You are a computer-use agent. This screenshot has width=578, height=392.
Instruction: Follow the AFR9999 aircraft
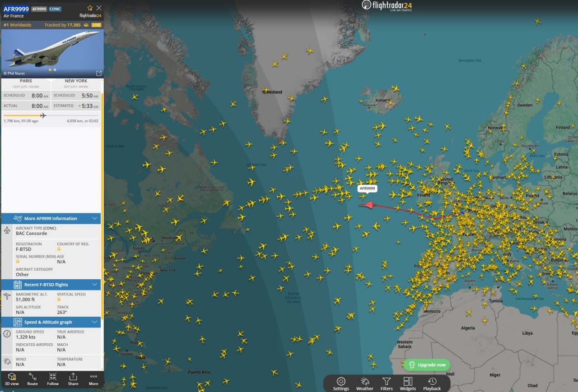click(53, 379)
